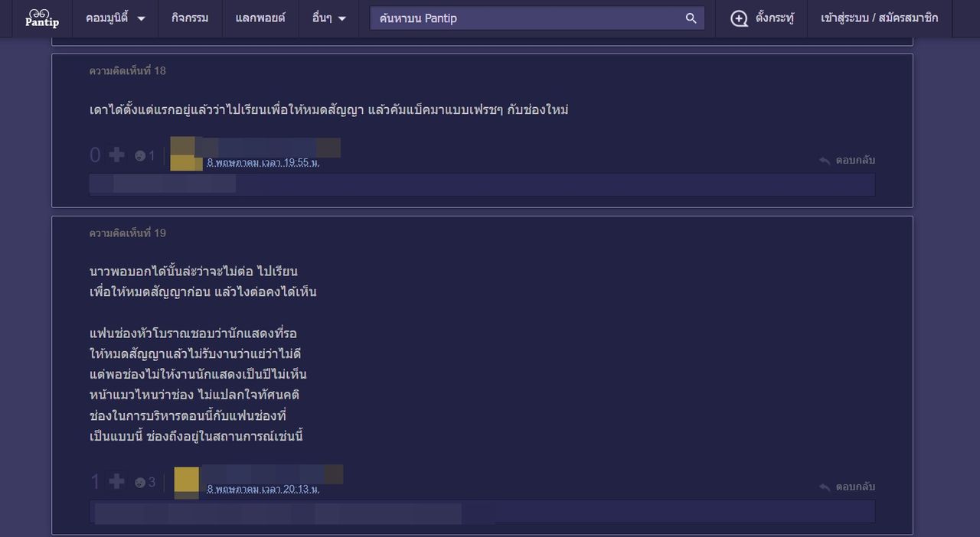Viewport: 980px width, 537px height.
Task: Click the ตั้งกระทู้ new topic icon
Action: pyautogui.click(x=739, y=18)
